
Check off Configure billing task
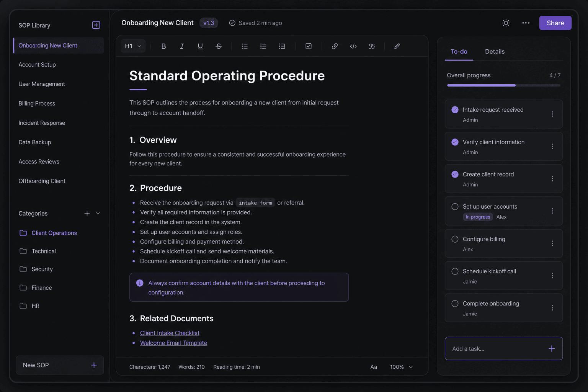click(455, 239)
